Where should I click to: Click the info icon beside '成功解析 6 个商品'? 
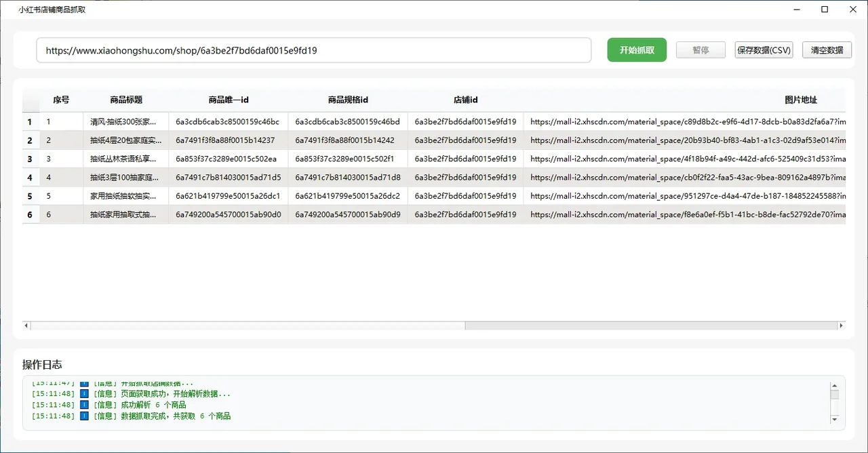[85, 405]
